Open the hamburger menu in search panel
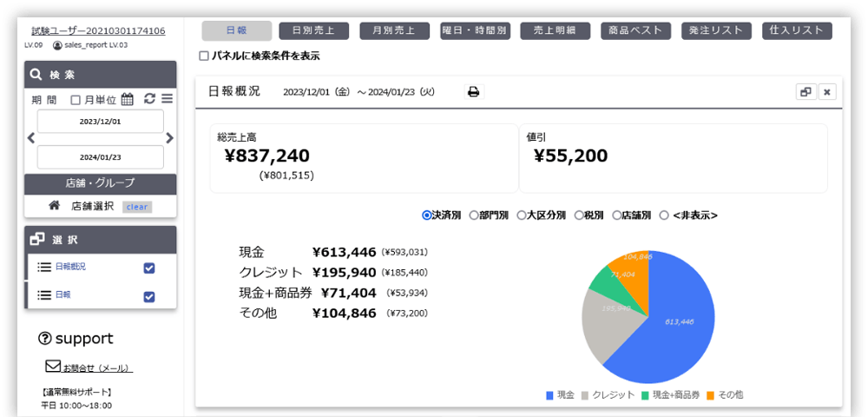 tap(167, 99)
